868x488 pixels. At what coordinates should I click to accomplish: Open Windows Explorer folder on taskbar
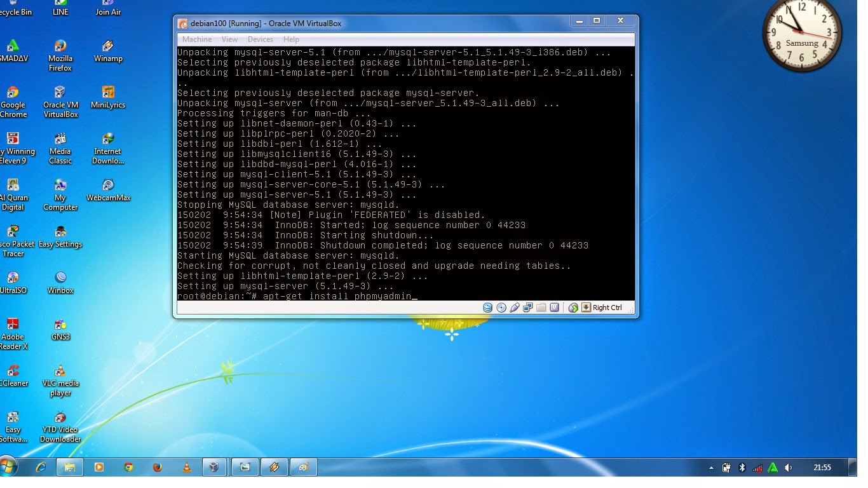click(x=70, y=467)
